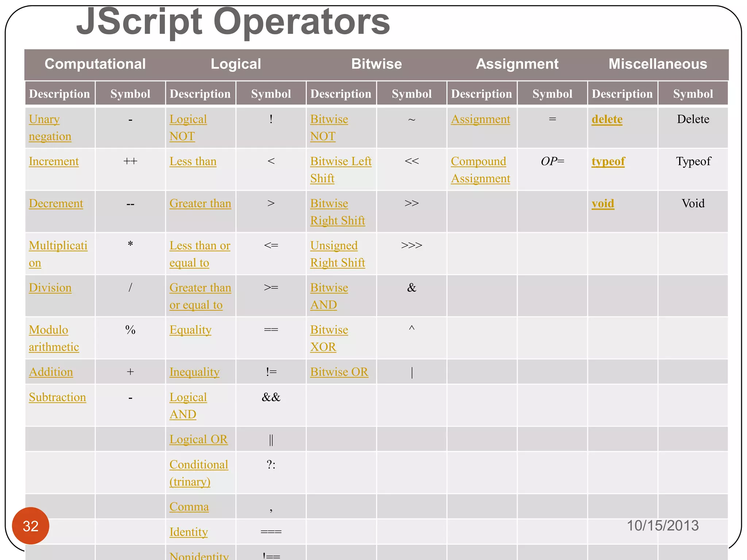Screen dimensions: 747x560
Task: Open the Compound Assignment link
Action: (480, 170)
